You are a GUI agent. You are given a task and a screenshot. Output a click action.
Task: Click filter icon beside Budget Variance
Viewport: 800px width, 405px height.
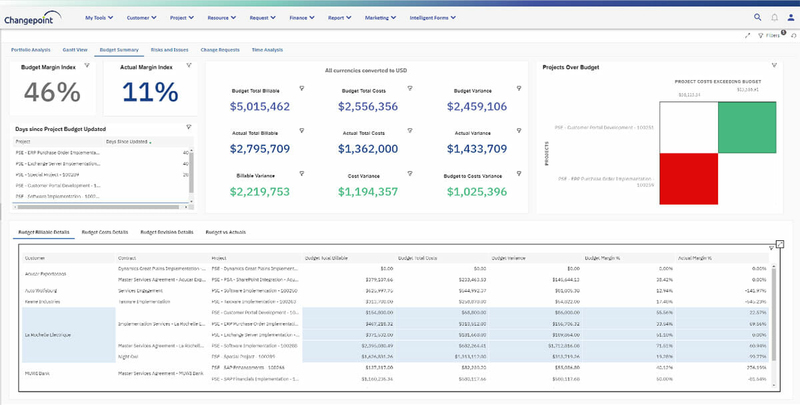(518, 89)
